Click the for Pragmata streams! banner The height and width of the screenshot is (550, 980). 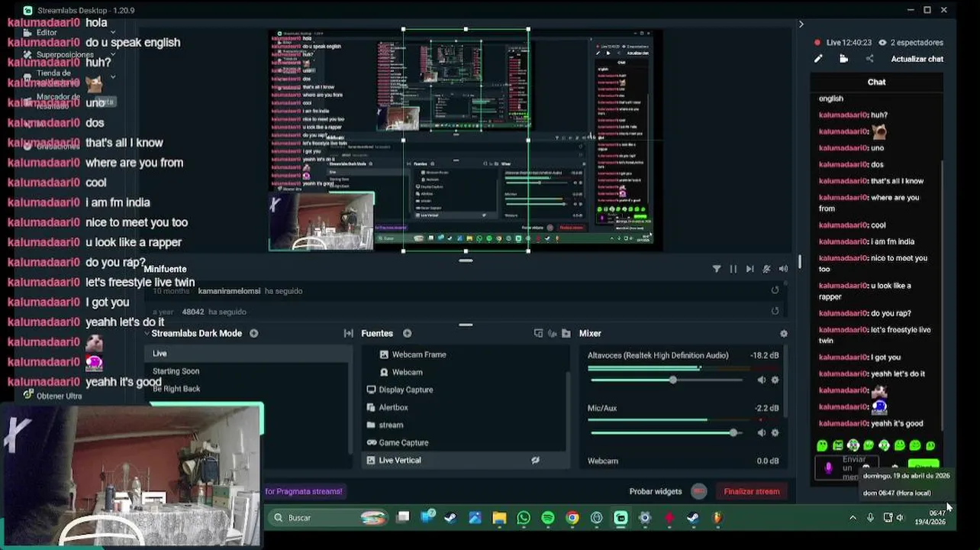coord(304,491)
